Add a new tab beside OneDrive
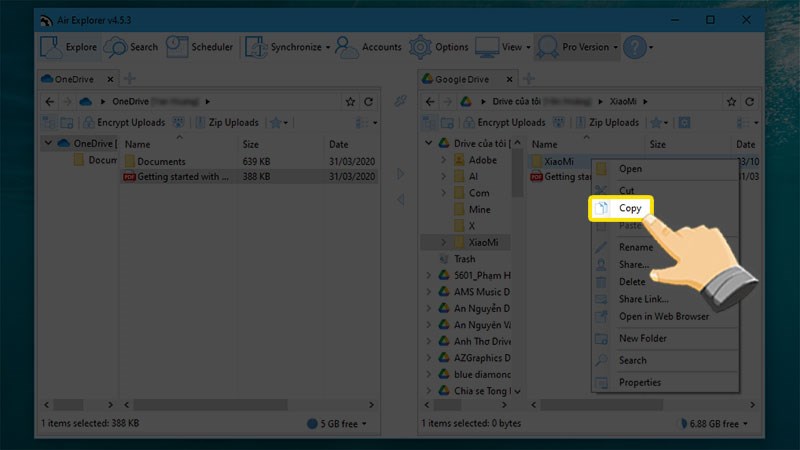Viewport: 800px width, 450px height. pyautogui.click(x=130, y=79)
